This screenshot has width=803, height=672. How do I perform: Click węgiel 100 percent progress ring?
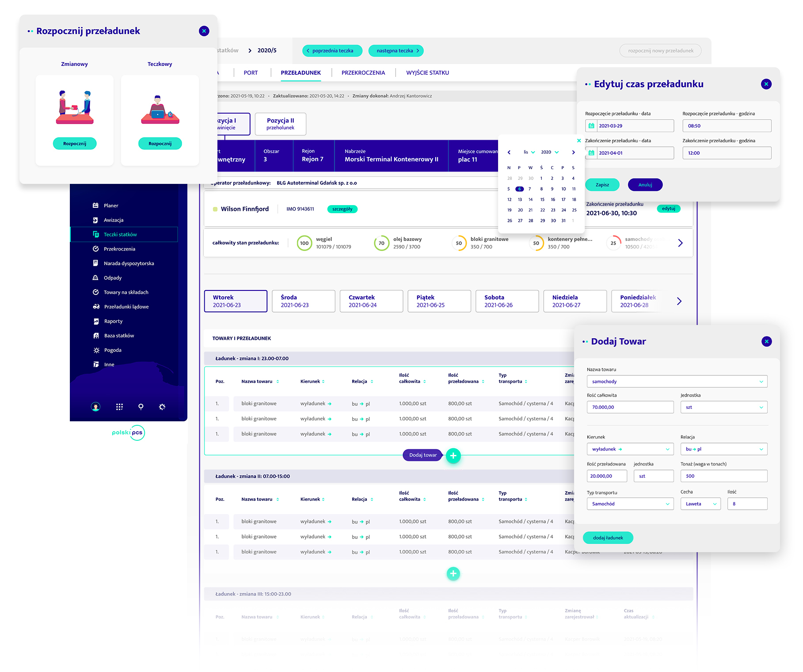coord(304,243)
